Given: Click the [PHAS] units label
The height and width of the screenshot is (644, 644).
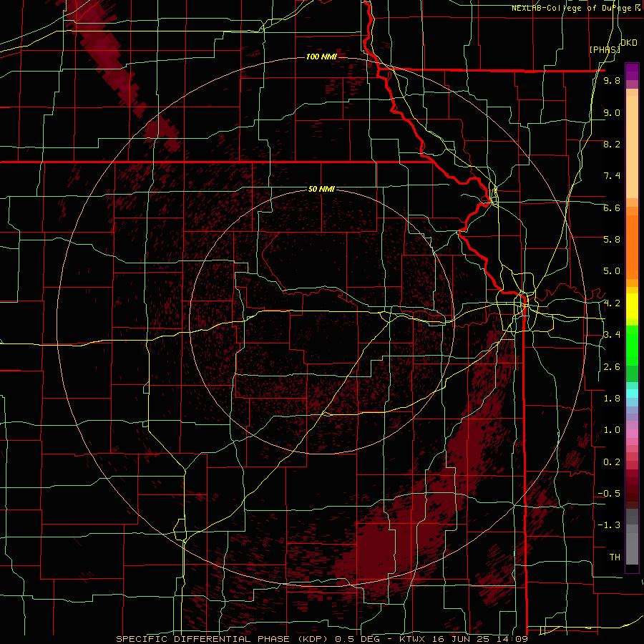Looking at the screenshot, I should 605,49.
